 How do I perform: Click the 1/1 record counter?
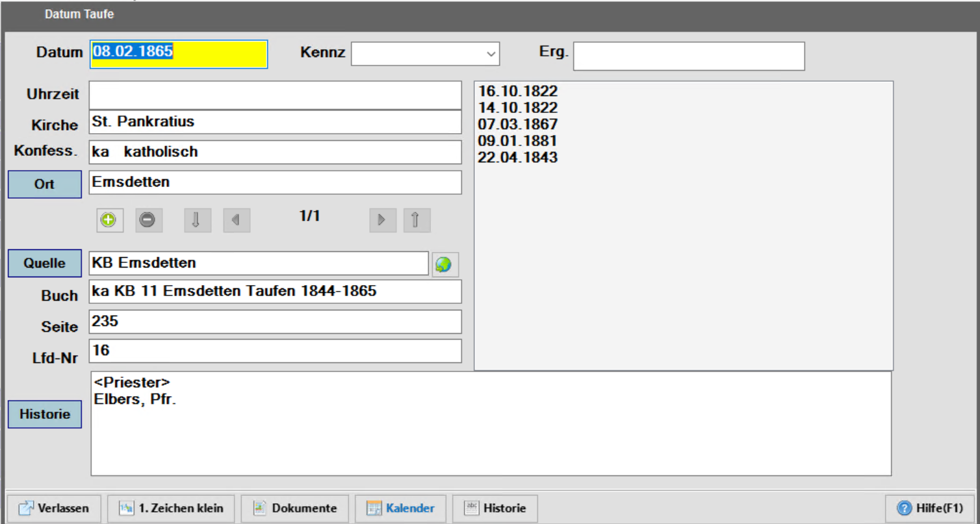(x=310, y=216)
